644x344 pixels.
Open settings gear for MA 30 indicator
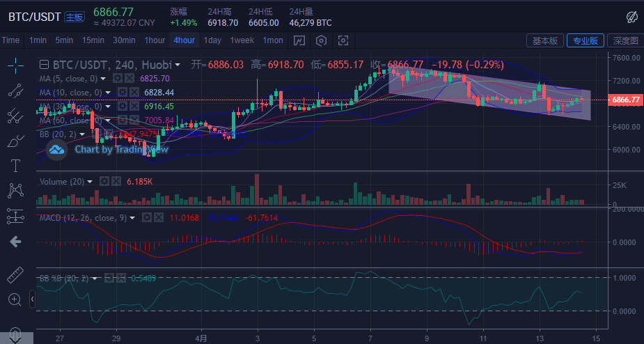tap(122, 107)
